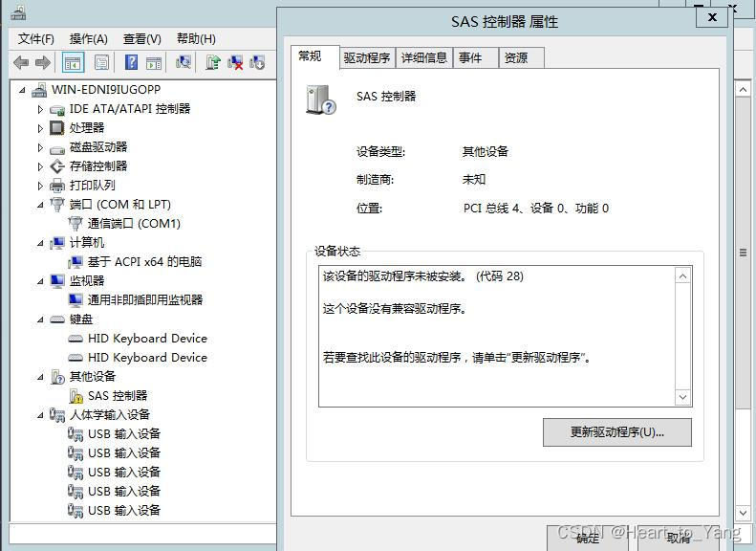The image size is (756, 551).
Task: Toggle the show/hide console tree toolbar icon
Action: coord(74,62)
